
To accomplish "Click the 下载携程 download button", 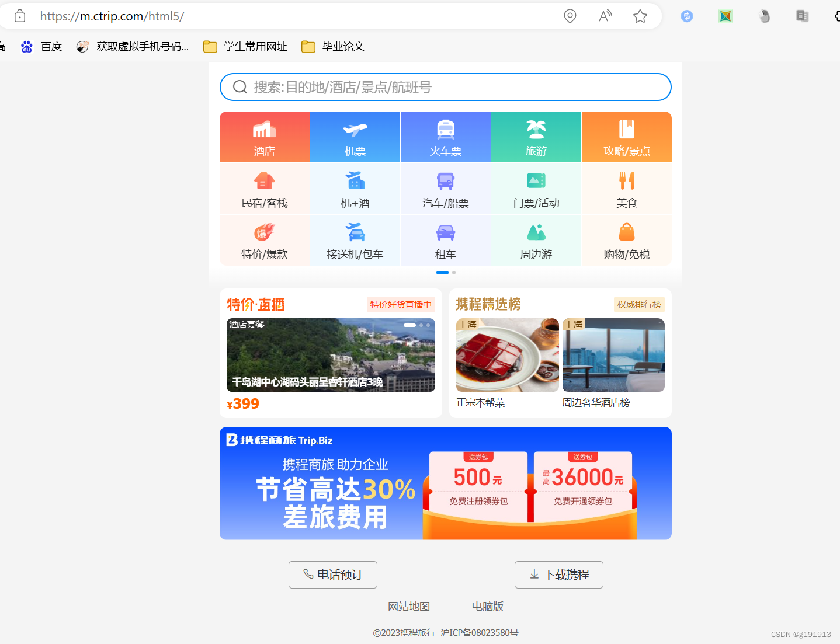I will 559,575.
